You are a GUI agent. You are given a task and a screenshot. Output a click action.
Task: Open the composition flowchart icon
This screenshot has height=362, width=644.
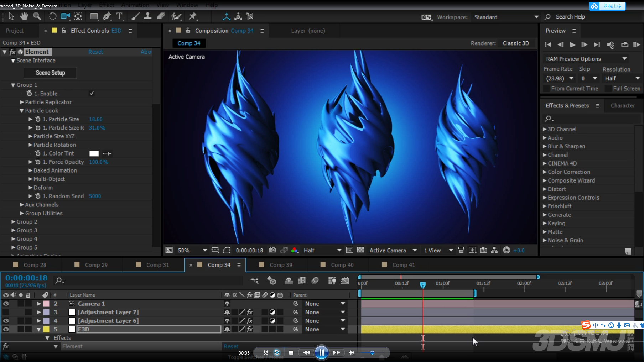pos(494,250)
